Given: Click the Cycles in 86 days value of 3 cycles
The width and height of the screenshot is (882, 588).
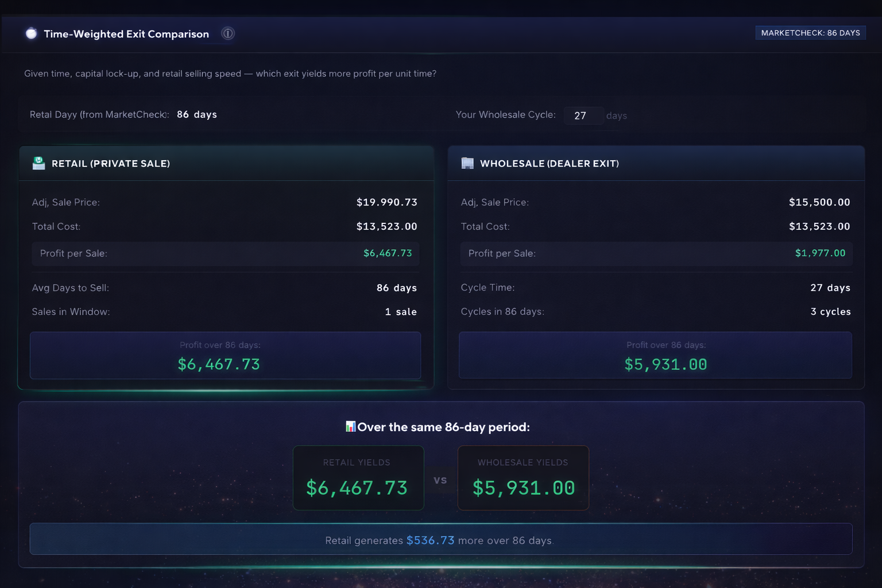Looking at the screenshot, I should (x=831, y=312).
